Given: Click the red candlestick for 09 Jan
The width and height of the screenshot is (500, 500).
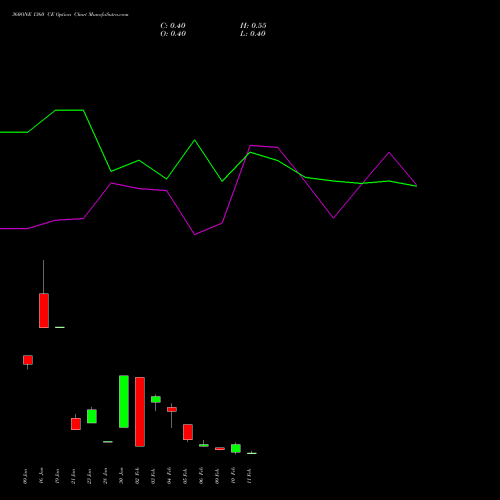Looking at the screenshot, I should click(28, 360).
